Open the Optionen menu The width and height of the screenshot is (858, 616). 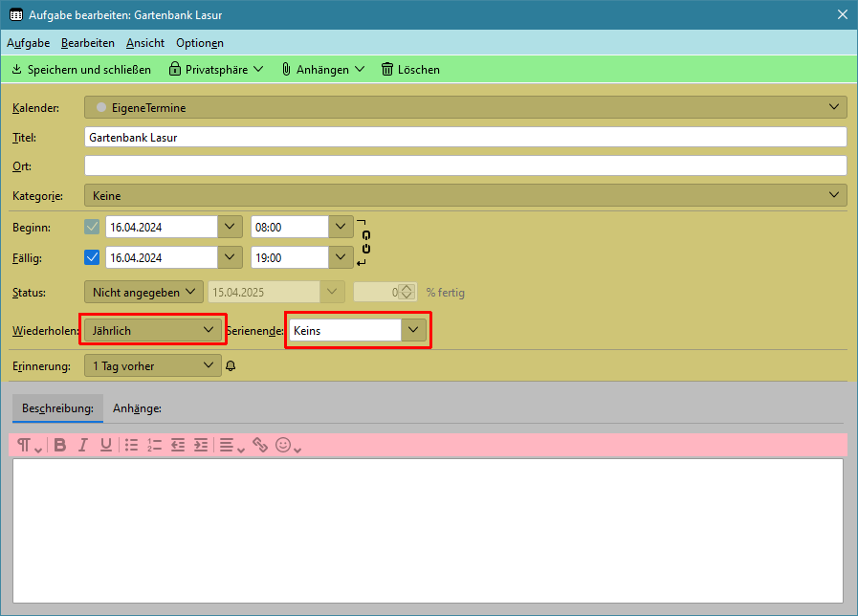pyautogui.click(x=199, y=43)
